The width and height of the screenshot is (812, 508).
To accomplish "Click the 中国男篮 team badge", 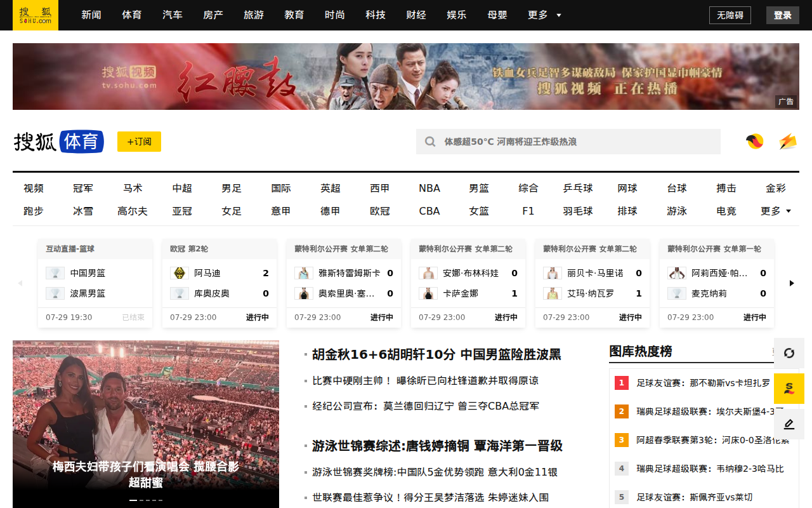I will pos(55,273).
